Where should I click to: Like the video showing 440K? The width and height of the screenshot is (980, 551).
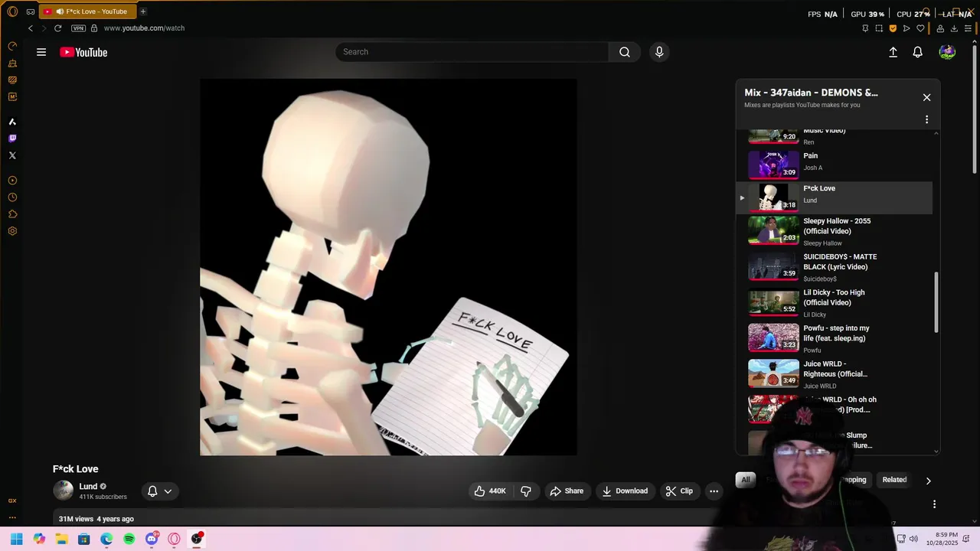[x=489, y=491]
